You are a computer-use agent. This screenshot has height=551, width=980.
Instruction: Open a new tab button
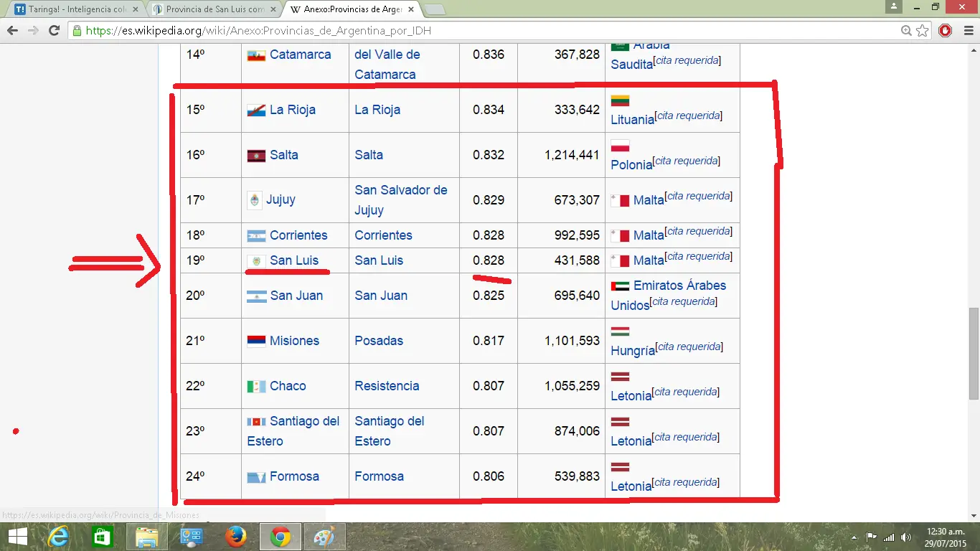coord(435,9)
